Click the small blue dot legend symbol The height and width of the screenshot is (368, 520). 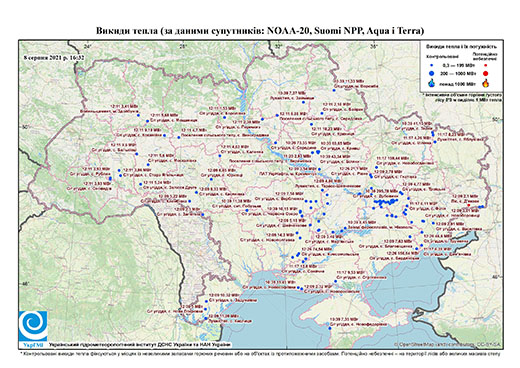coord(432,65)
